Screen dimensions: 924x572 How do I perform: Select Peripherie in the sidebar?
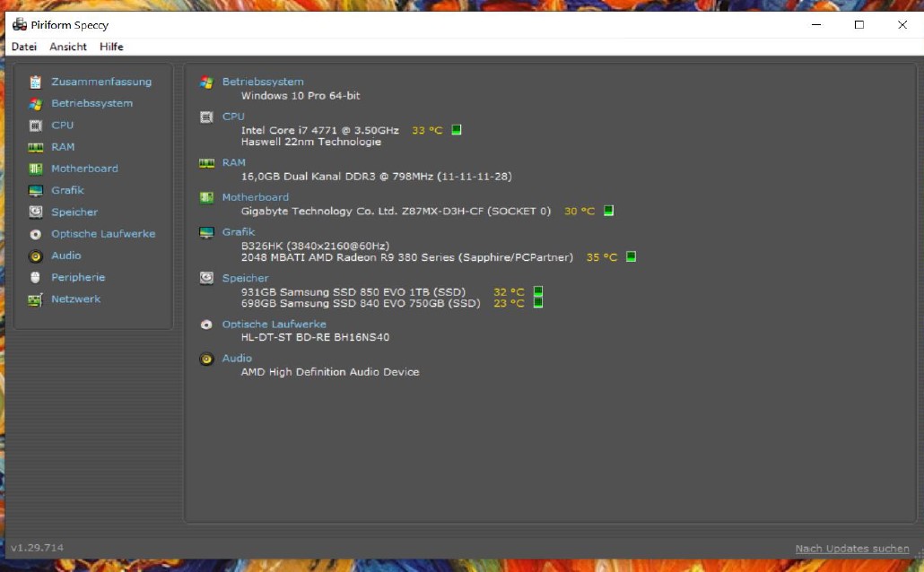tap(78, 277)
